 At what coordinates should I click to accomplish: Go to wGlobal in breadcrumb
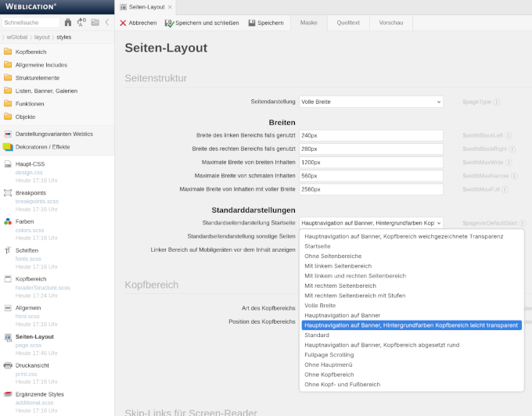point(17,37)
